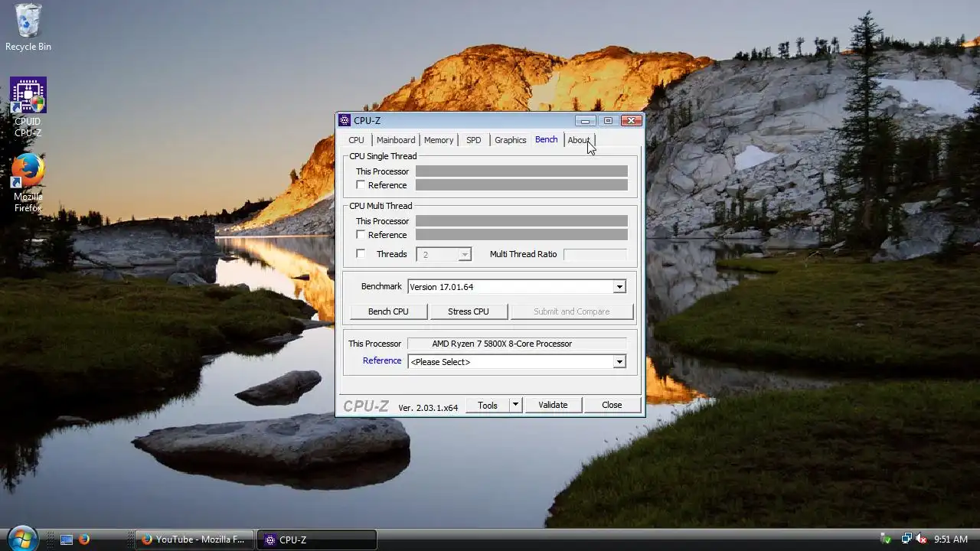Click the Submit and Compare button
Image resolution: width=980 pixels, height=551 pixels.
tap(572, 311)
